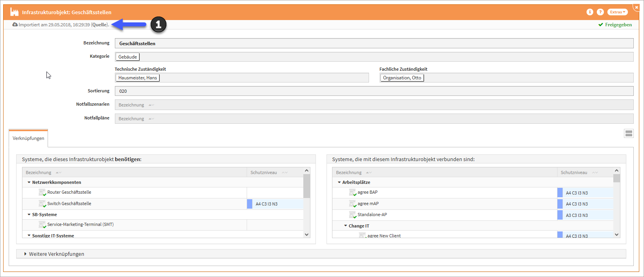Click the agree BAP system icon
Viewport: 644px width, 277px height.
point(352,193)
